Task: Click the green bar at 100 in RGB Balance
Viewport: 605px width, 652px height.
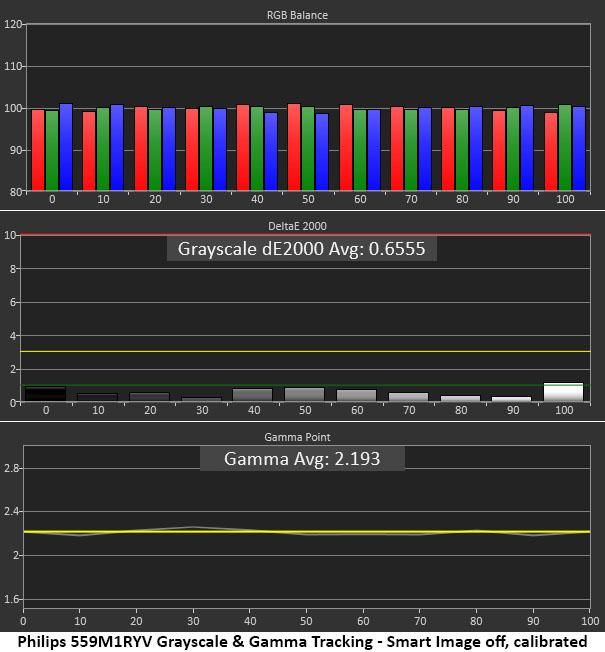Action: [x=565, y=148]
